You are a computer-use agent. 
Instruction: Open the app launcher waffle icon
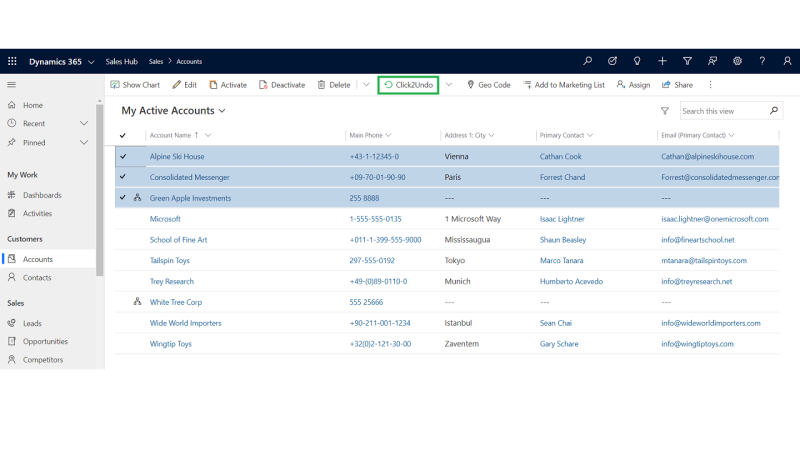(12, 61)
